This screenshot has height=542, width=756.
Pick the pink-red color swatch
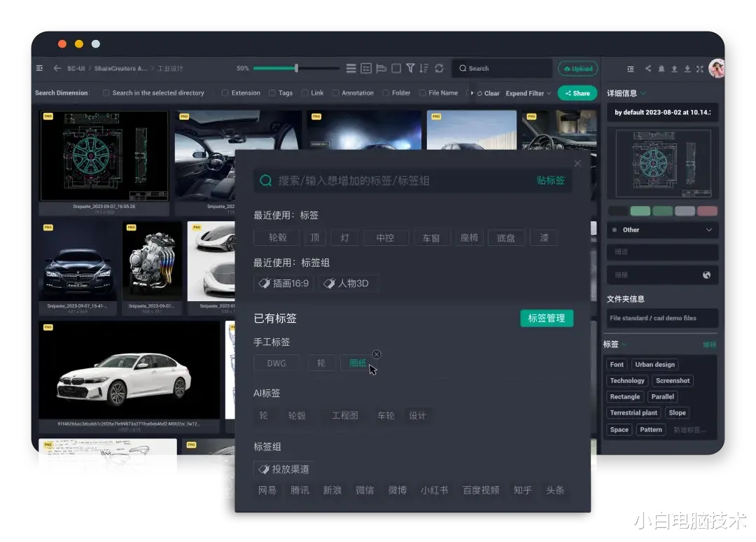coord(707,211)
